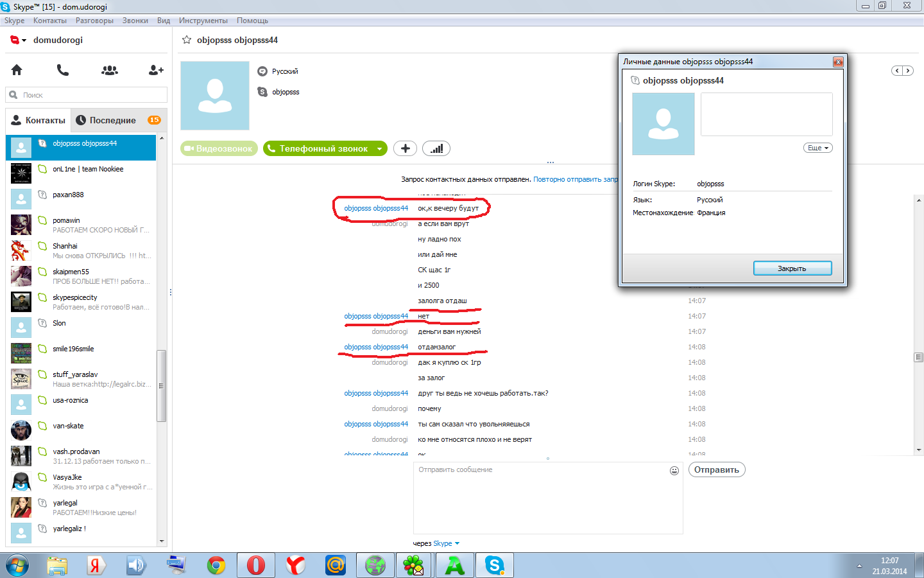Image resolution: width=924 pixels, height=578 pixels.
Task: Open the Помощь menu
Action: [x=252, y=21]
